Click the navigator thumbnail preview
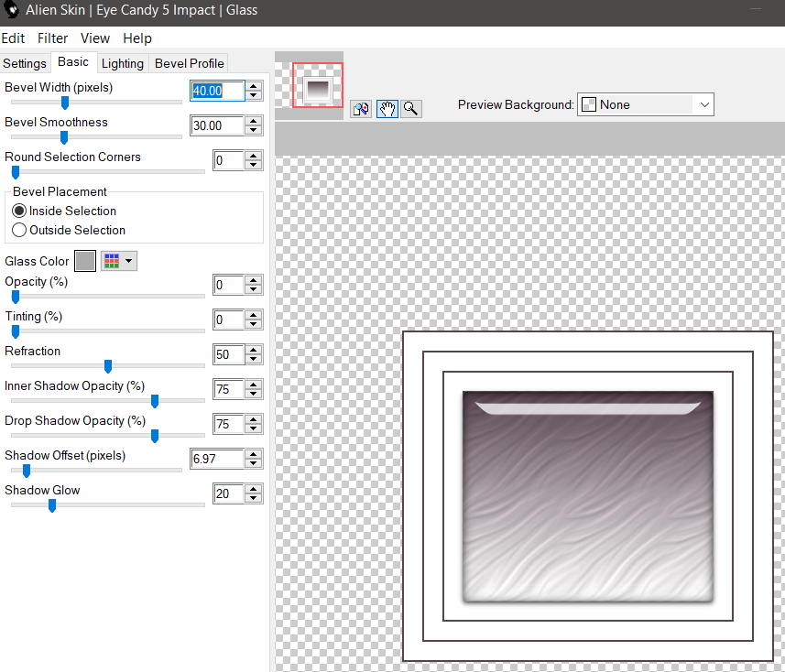 tap(317, 85)
